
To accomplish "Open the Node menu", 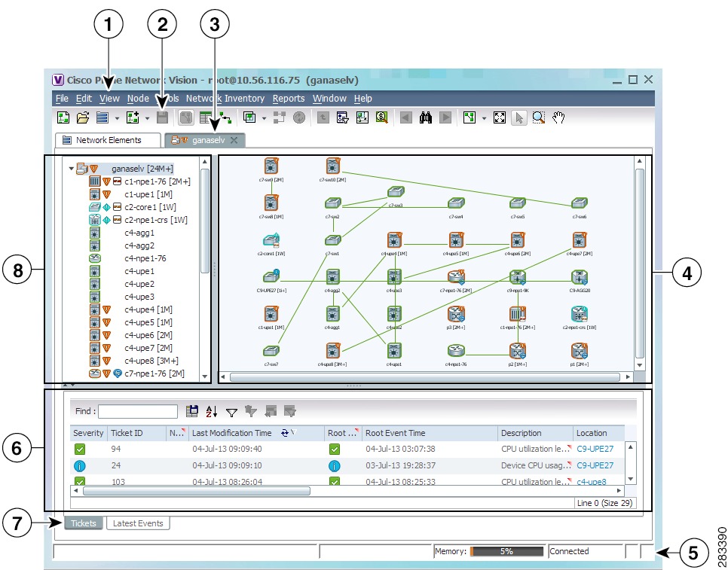I will [x=138, y=99].
